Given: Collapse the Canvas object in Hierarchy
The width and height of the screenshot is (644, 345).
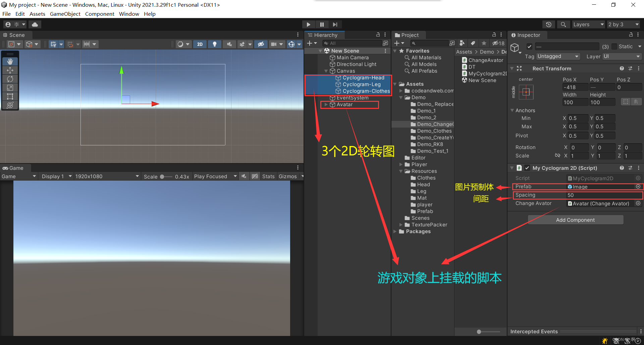Looking at the screenshot, I should [x=326, y=71].
